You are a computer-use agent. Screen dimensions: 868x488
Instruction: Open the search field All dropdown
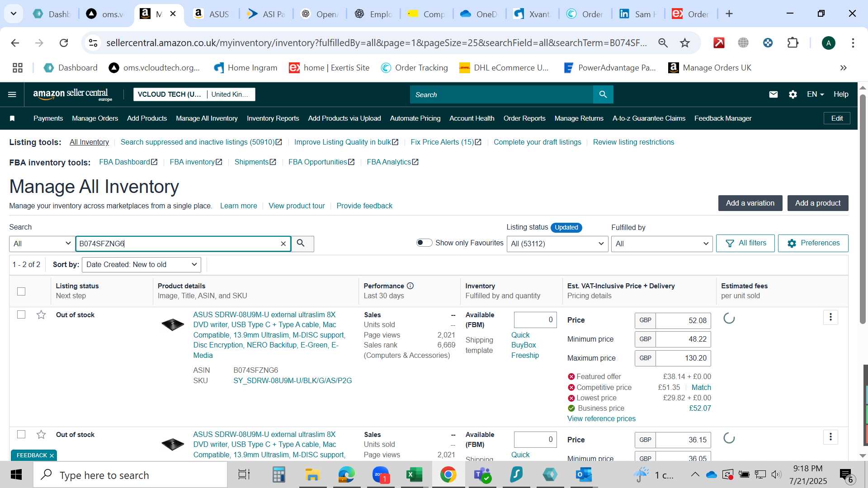click(x=42, y=244)
